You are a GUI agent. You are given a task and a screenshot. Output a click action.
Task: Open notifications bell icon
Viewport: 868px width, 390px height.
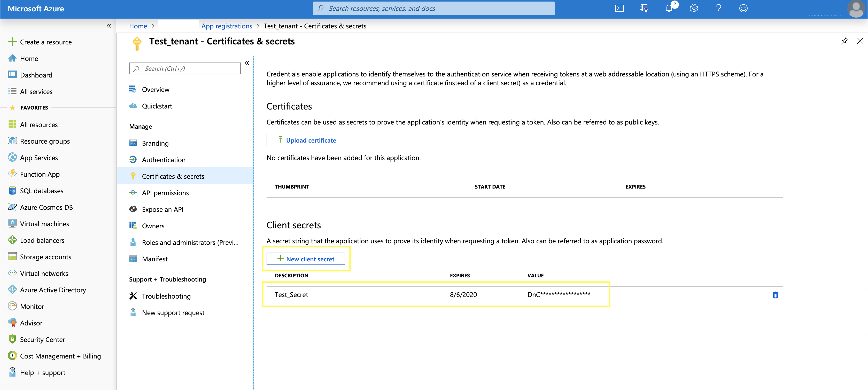pyautogui.click(x=669, y=9)
